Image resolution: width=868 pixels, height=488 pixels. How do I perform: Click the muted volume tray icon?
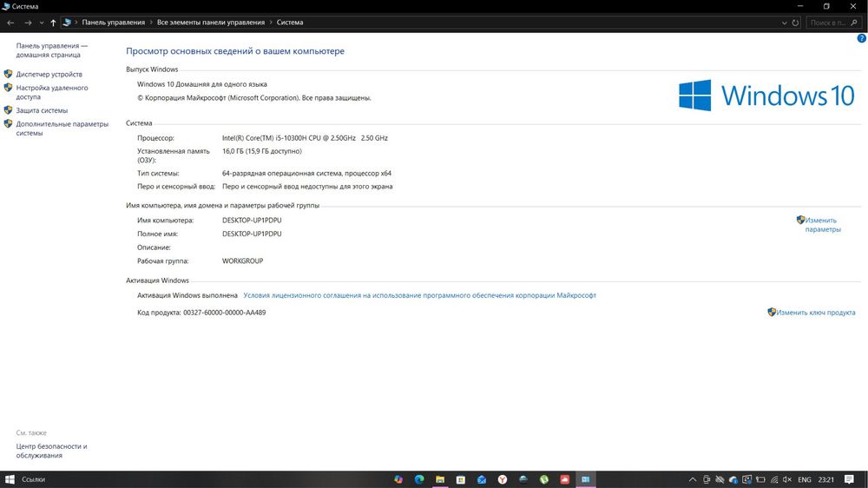coord(787,479)
